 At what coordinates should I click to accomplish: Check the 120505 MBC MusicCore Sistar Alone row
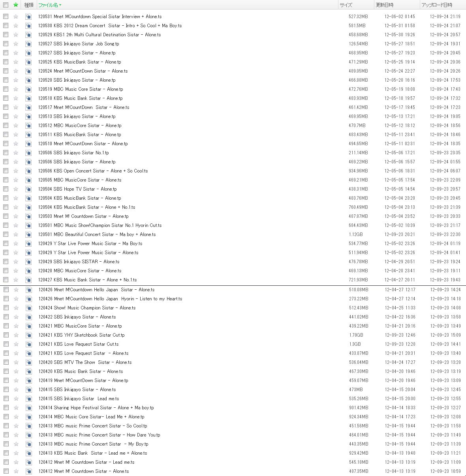click(x=6, y=180)
